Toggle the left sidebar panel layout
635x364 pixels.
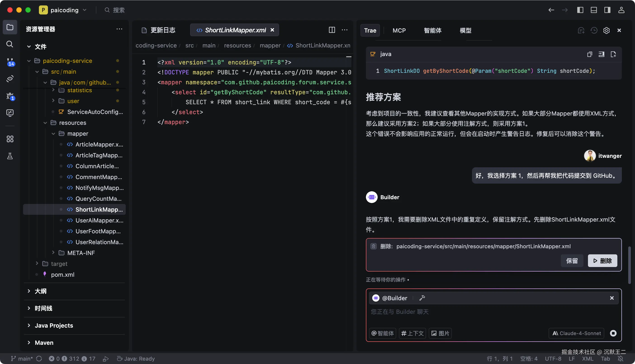[x=580, y=10]
